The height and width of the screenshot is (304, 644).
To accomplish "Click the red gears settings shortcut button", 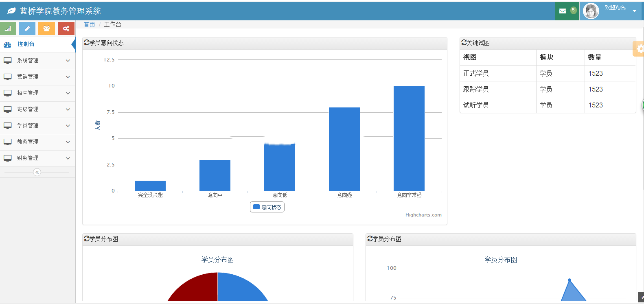I will (66, 28).
